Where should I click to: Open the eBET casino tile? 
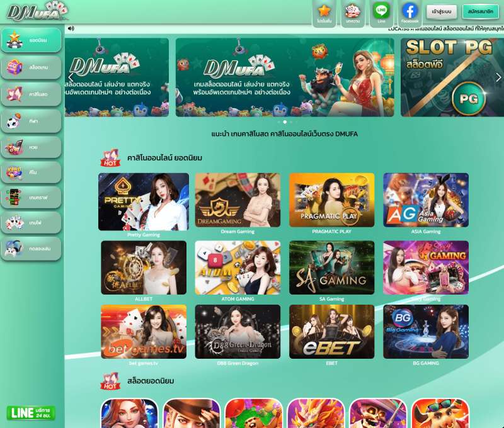pyautogui.click(x=332, y=332)
